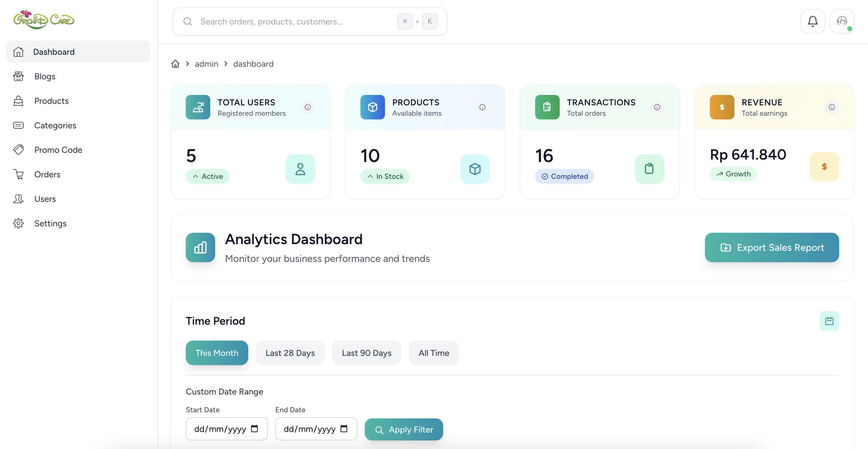Screen dimensions: 868x449
Task: Select the This Month period
Action: pyautogui.click(x=217, y=353)
